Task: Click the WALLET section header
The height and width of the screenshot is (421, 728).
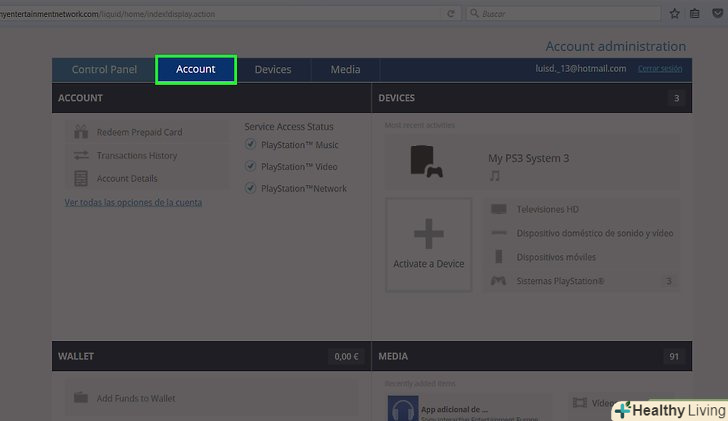Action: [x=76, y=356]
